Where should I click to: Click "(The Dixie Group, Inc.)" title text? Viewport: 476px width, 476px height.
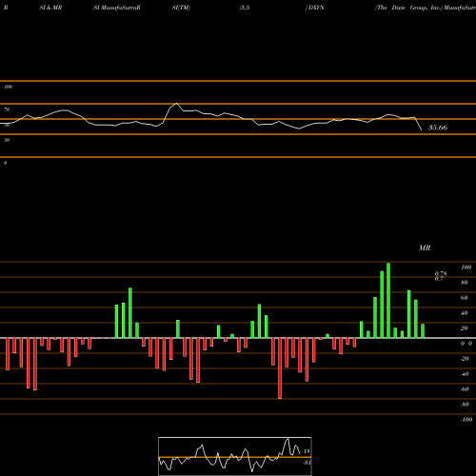(x=408, y=8)
